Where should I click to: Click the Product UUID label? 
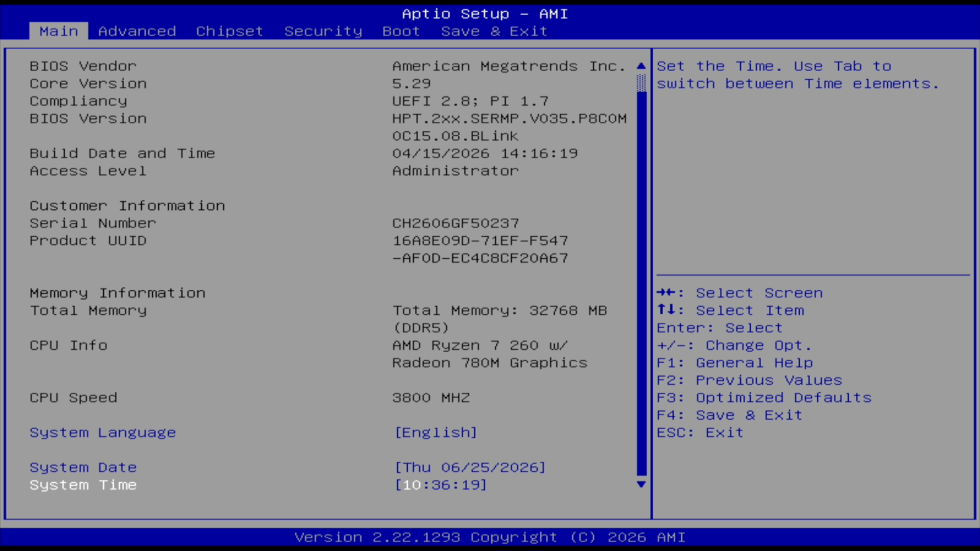[x=88, y=241]
